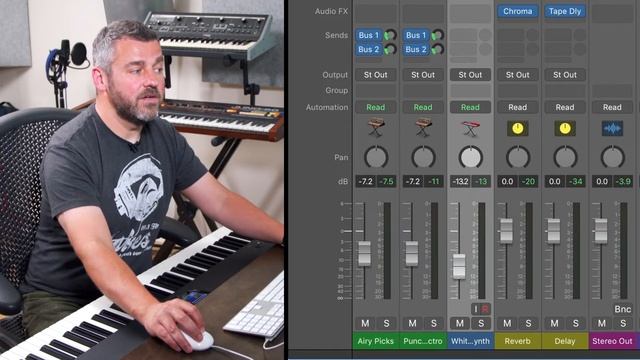The image size is (640, 360).
Task: Click the Airy Picks Bus 2 send knob
Action: click(x=391, y=49)
